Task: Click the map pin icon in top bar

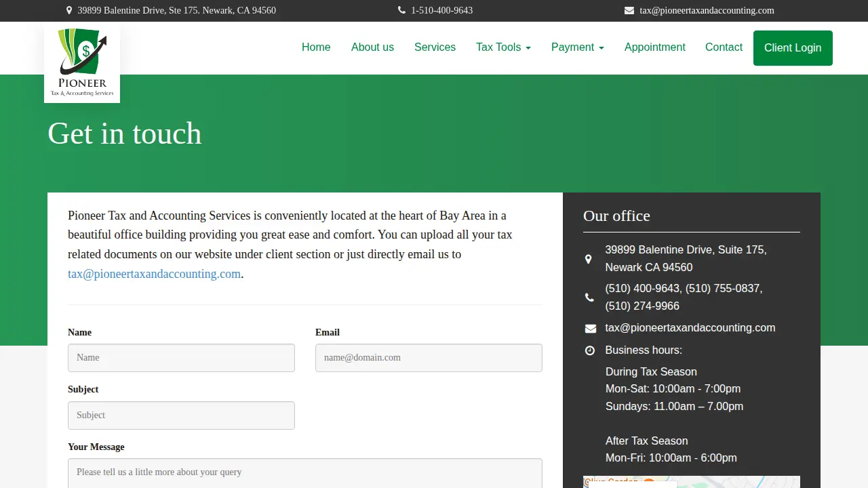Action: point(69,11)
